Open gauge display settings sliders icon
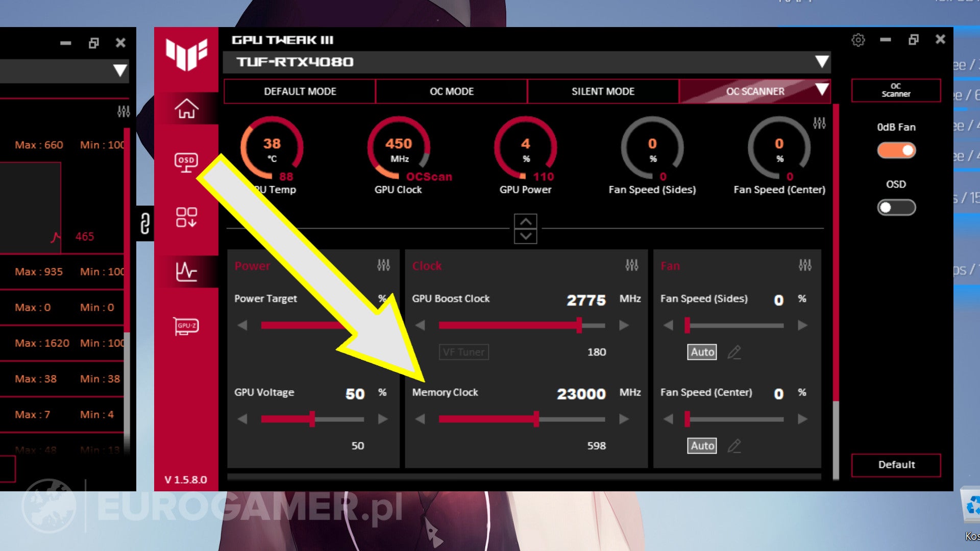The width and height of the screenshot is (980, 551). (819, 123)
